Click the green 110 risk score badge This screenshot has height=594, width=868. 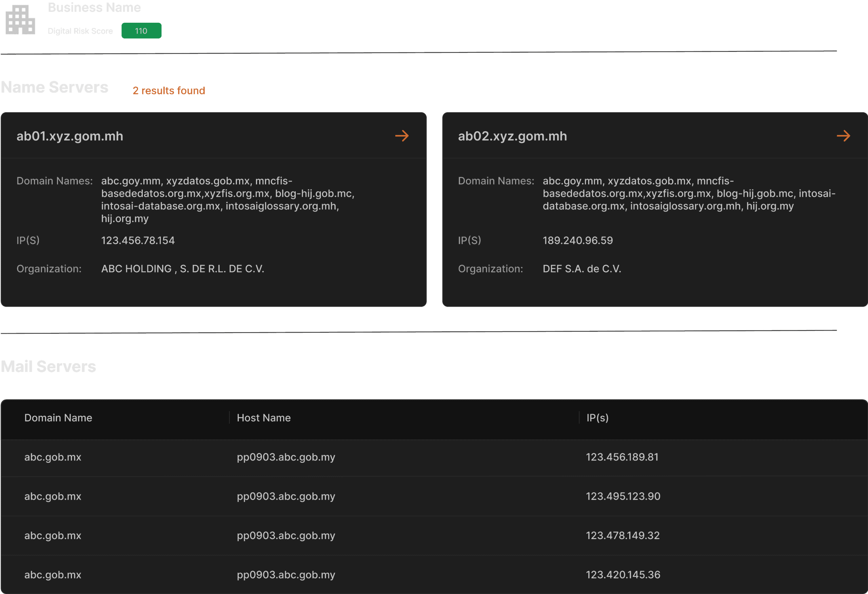141,31
